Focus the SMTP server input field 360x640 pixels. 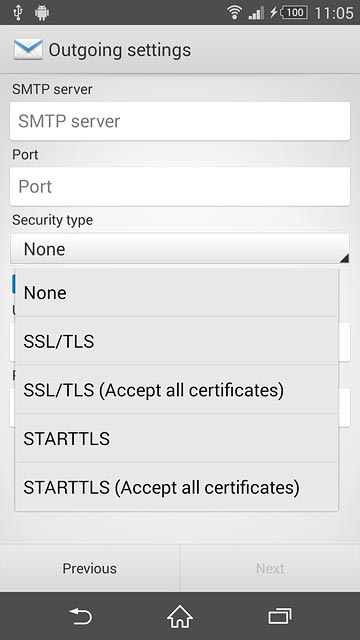pos(180,121)
